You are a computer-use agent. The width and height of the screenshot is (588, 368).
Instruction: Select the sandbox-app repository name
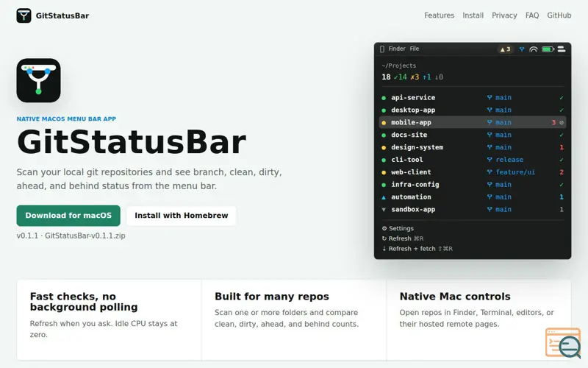[413, 210]
